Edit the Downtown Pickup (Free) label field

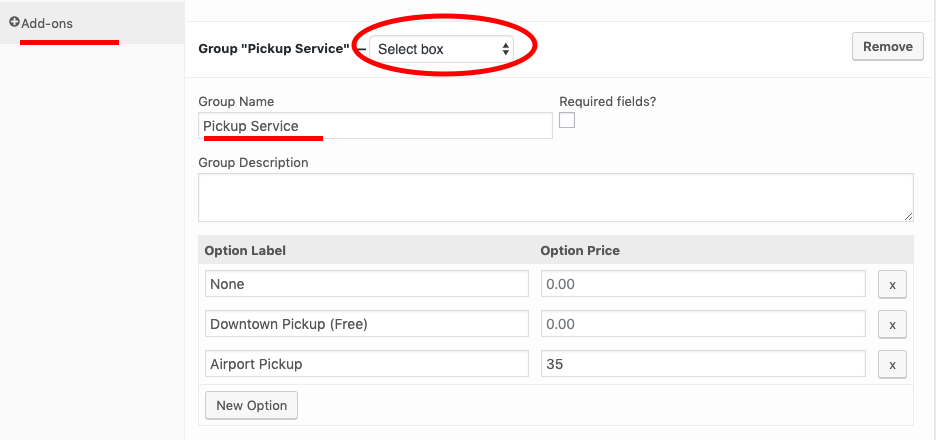[367, 324]
